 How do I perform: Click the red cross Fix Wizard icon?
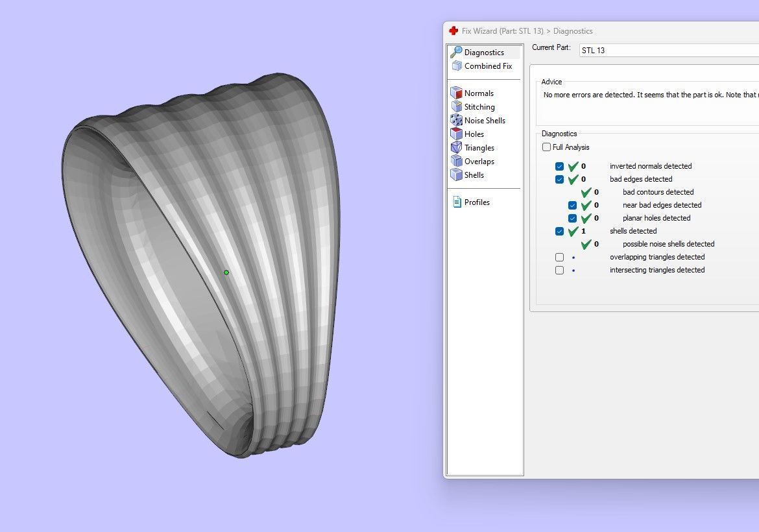coord(453,30)
